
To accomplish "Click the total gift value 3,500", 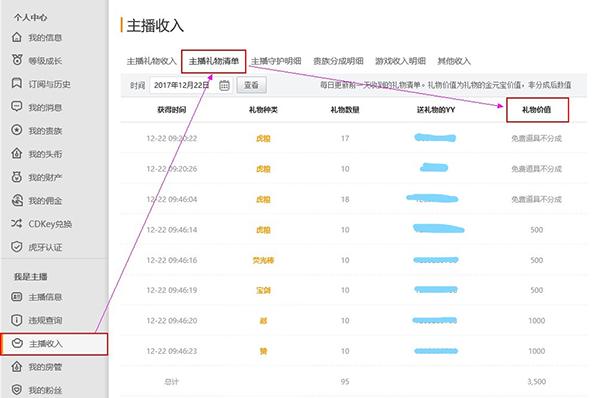I will click(537, 382).
